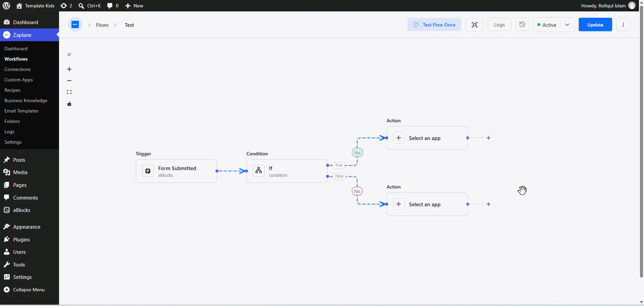This screenshot has width=644, height=306.
Task: Zoom in the canvas with plus
Action: point(69,69)
